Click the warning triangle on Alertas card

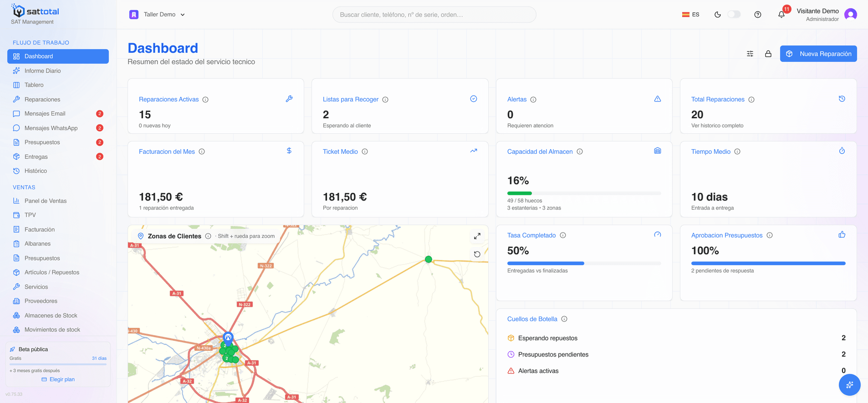[658, 99]
